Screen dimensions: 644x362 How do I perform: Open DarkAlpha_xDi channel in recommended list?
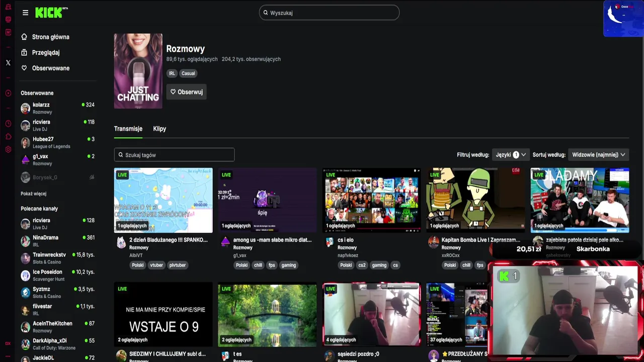pyautogui.click(x=57, y=343)
